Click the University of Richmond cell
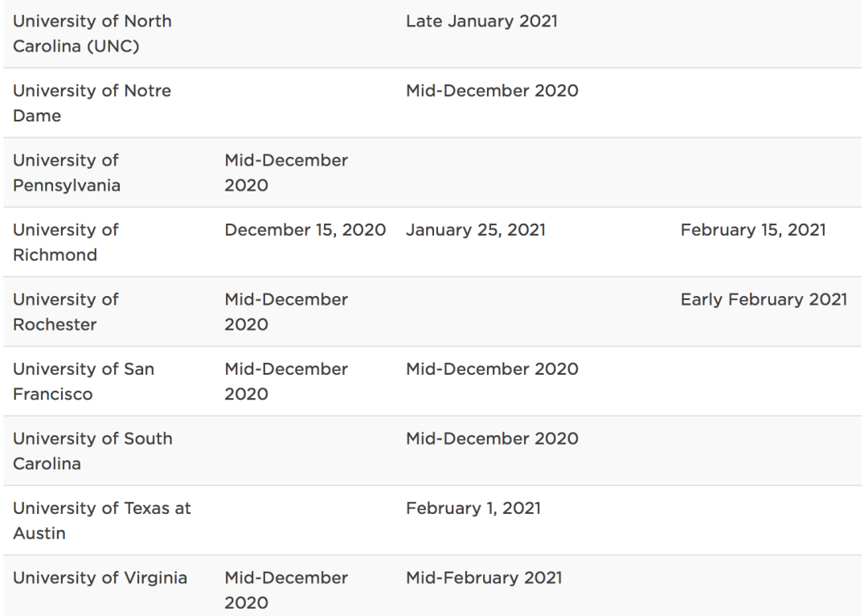 (x=66, y=242)
